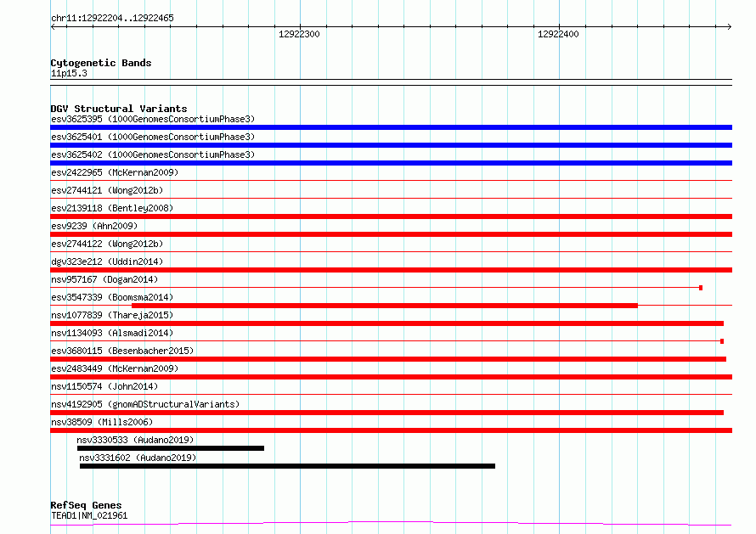Screen dimensions: 756x534
Task: Click the red bar under nsv4192905
Action: point(386,413)
